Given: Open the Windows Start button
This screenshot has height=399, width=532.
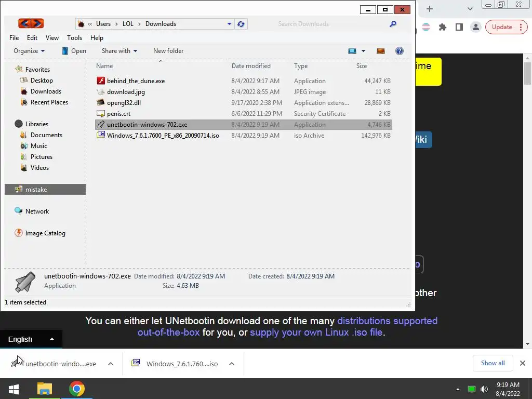Looking at the screenshot, I should pos(14,389).
